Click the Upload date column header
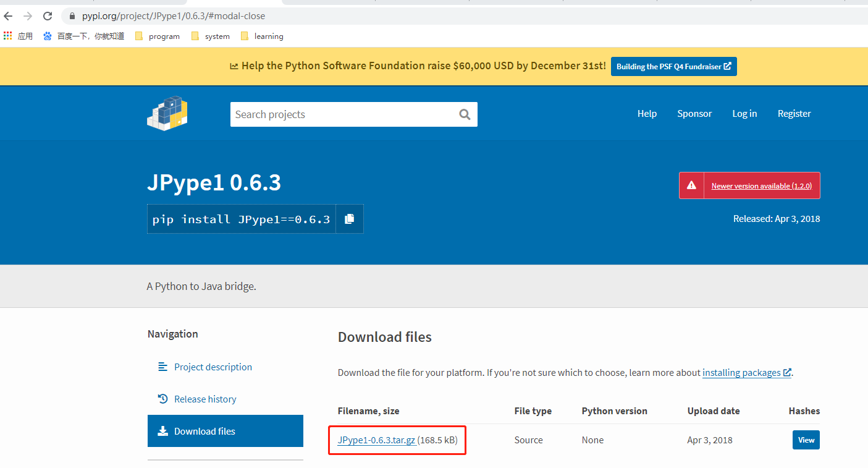This screenshot has height=468, width=868. [x=713, y=411]
